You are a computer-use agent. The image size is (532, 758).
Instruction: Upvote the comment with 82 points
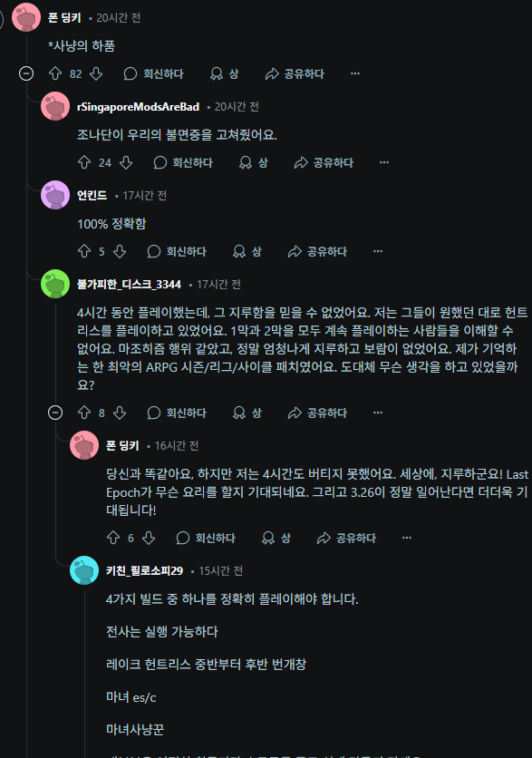55,73
